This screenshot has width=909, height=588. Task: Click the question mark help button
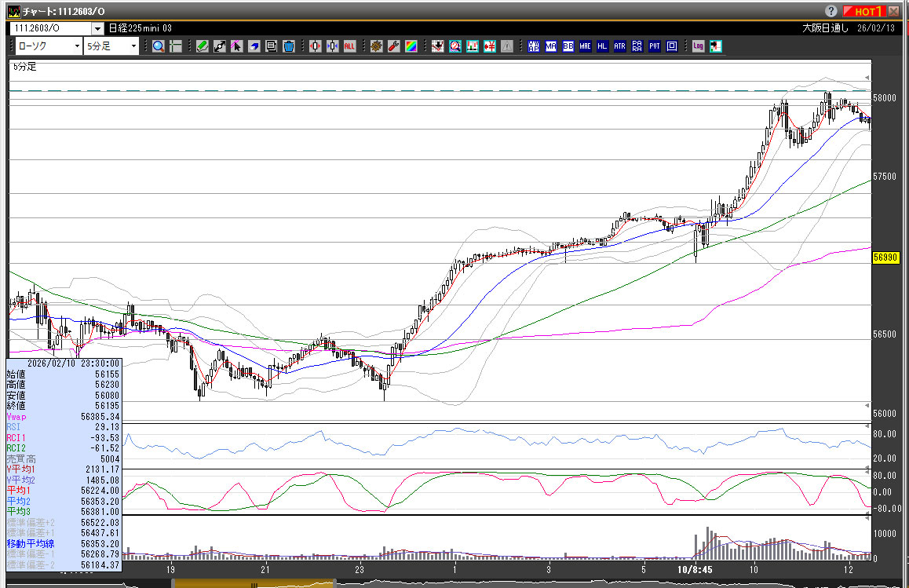831,11
